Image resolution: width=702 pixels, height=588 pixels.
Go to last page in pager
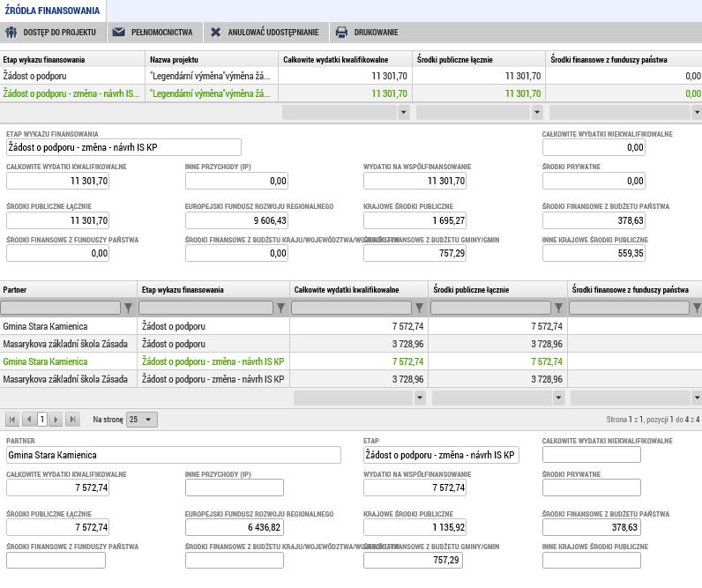tap(72, 420)
